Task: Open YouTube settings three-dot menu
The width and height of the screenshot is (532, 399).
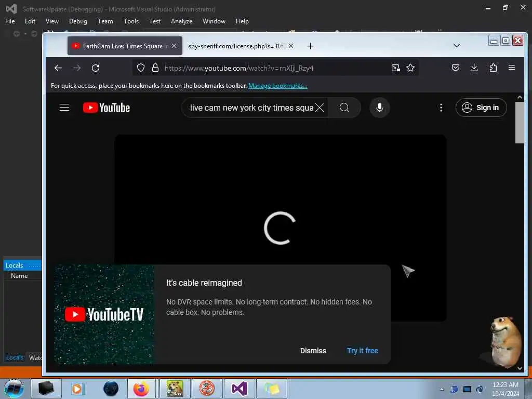Action: point(441,108)
